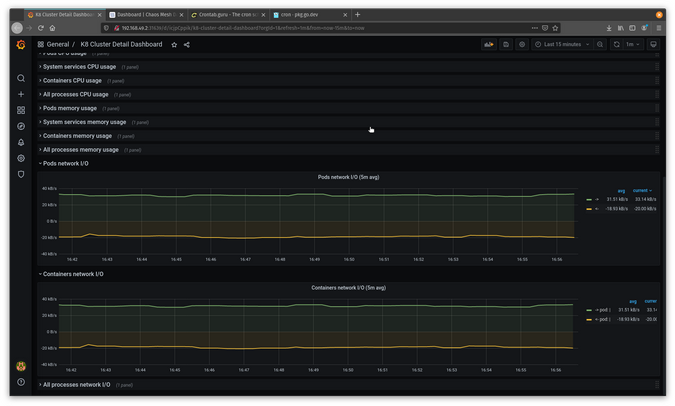675x406 pixels.
Task: Click the tracking protection shield in the address bar
Action: click(x=106, y=28)
